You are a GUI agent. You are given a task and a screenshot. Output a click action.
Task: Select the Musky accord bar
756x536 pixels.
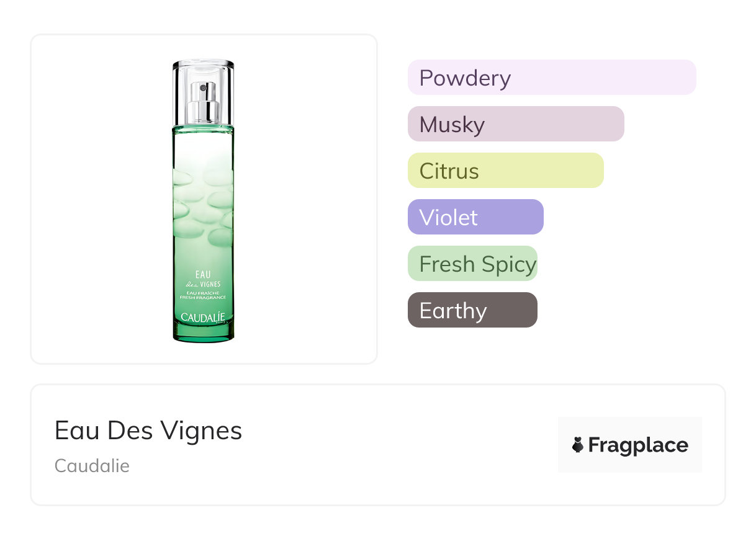[516, 124]
